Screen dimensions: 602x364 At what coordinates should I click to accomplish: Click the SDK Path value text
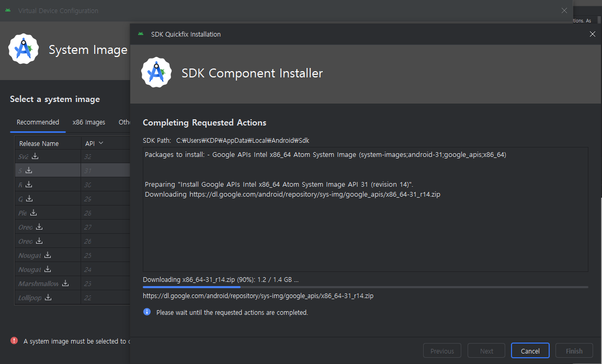tap(243, 141)
